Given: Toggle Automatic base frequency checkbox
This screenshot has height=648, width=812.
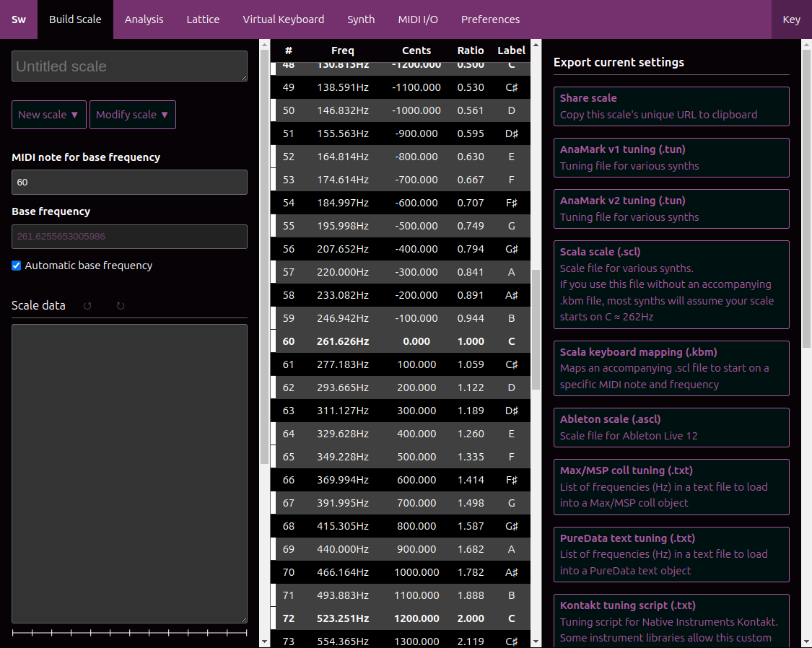Looking at the screenshot, I should 17,266.
